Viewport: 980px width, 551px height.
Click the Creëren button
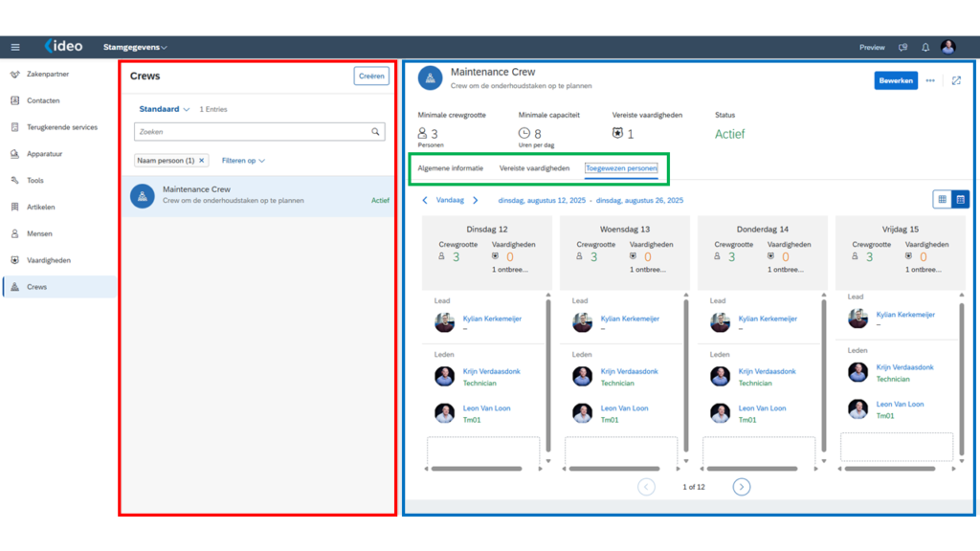pyautogui.click(x=371, y=77)
